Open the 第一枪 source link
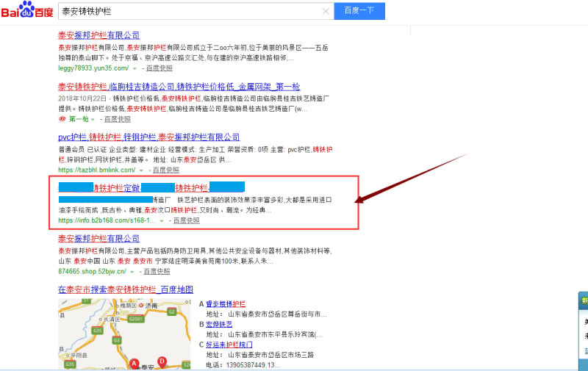Screen dimensions: 588x371 [x=79, y=119]
